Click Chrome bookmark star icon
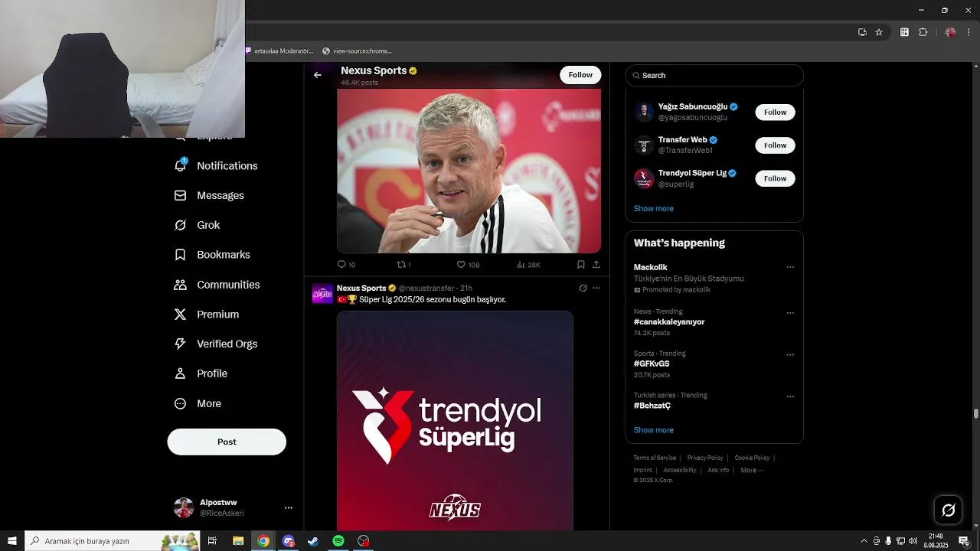980x551 pixels. (879, 32)
